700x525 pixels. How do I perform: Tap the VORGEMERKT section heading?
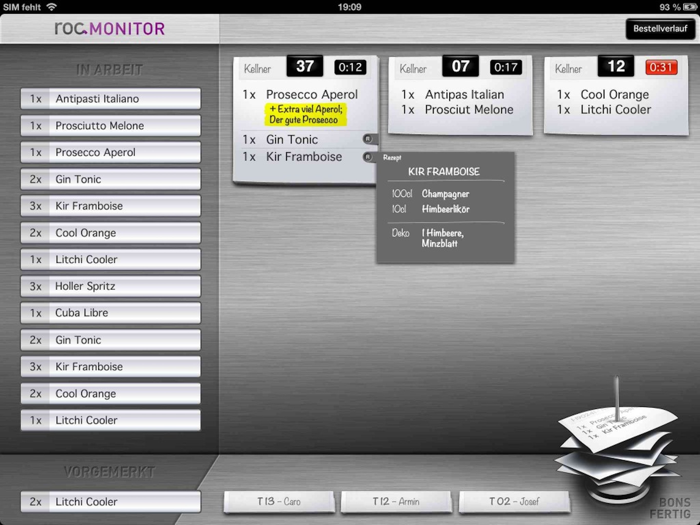[x=109, y=472]
